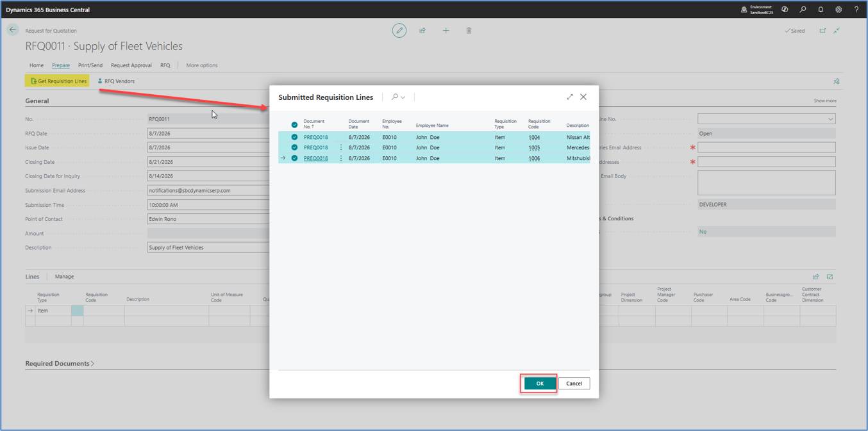Image resolution: width=868 pixels, height=431 pixels.
Task: Open the Notifications bell
Action: click(x=821, y=10)
